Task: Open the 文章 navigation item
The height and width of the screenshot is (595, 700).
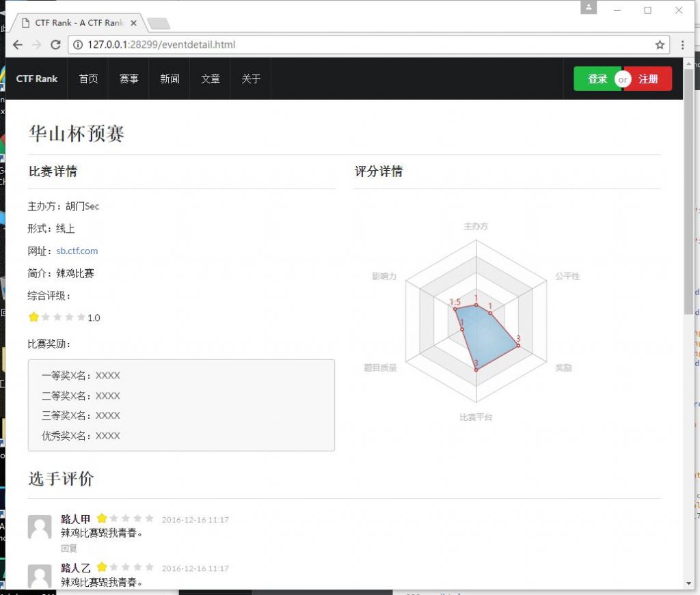Action: point(211,79)
